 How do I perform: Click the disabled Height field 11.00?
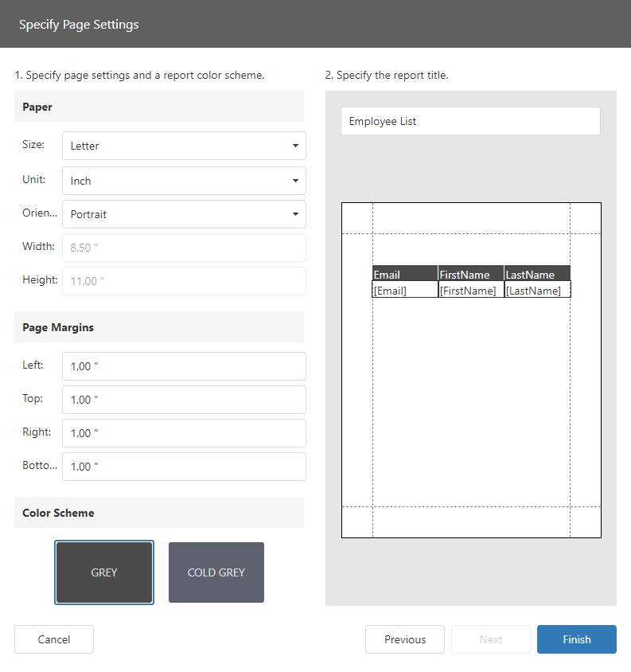(x=184, y=281)
